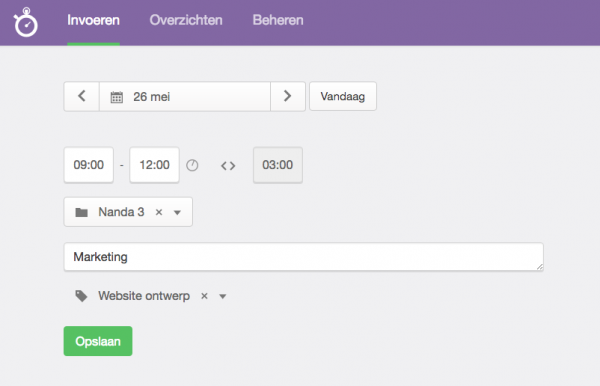Screen dimensions: 600x386
Task: Select the Invoeren tab
Action: (93, 20)
